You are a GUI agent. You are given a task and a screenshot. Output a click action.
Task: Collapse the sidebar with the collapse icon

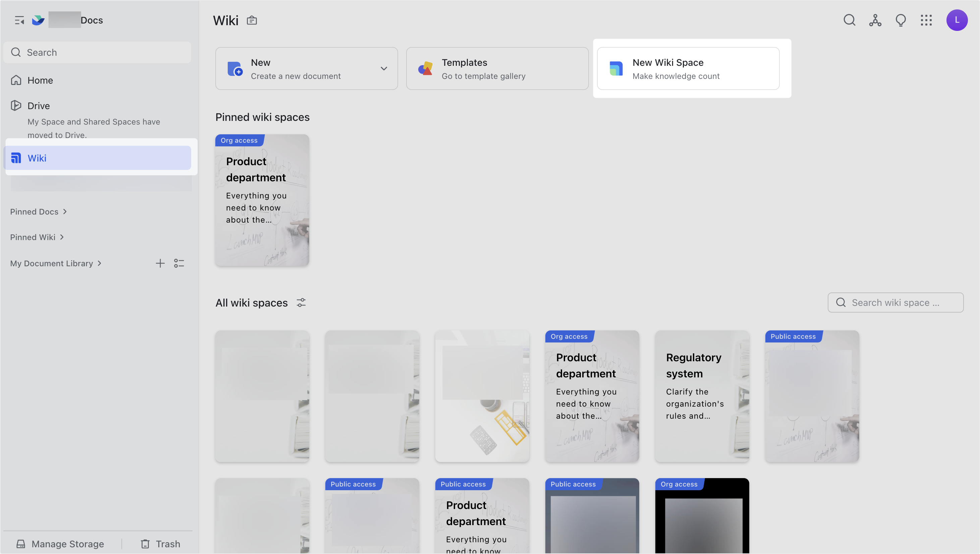(x=19, y=20)
